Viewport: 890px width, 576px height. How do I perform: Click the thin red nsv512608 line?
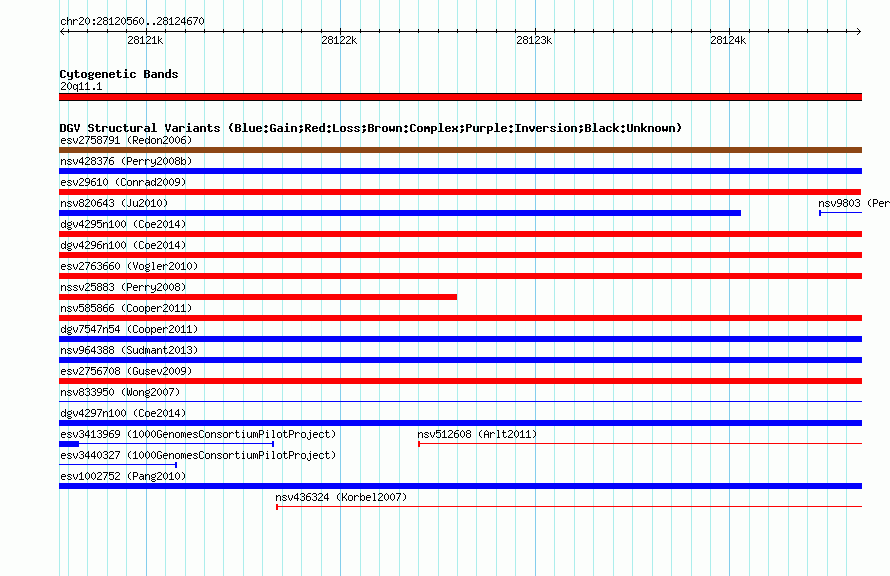pos(640,444)
